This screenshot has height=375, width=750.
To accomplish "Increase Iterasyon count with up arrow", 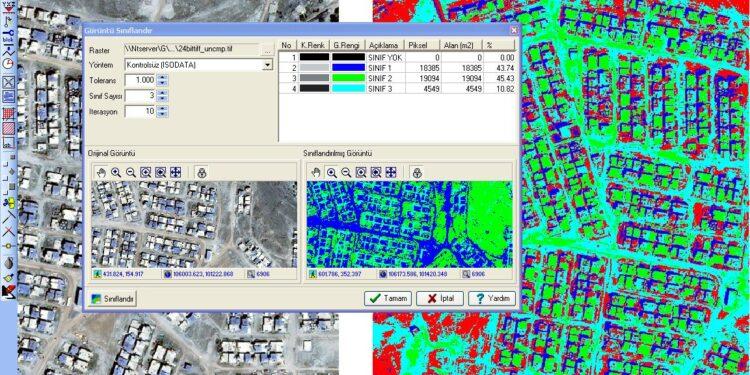I will (x=163, y=109).
